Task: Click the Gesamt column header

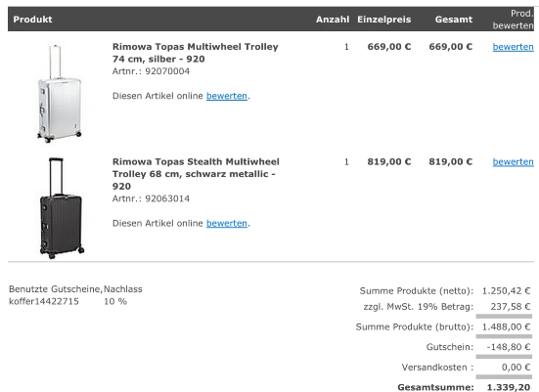Action: coord(454,20)
